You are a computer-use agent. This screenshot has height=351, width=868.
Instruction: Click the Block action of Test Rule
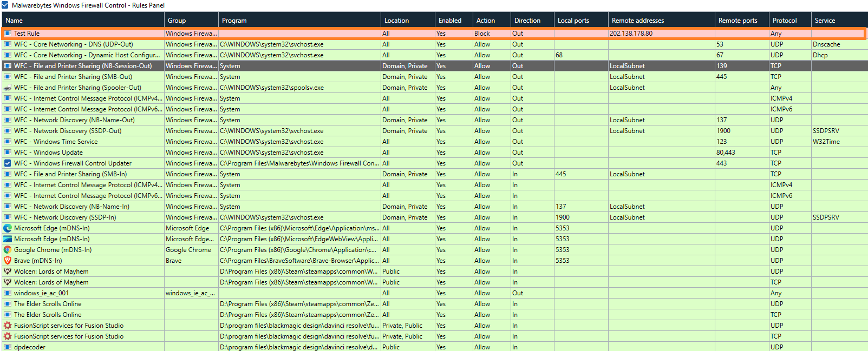pyautogui.click(x=482, y=34)
